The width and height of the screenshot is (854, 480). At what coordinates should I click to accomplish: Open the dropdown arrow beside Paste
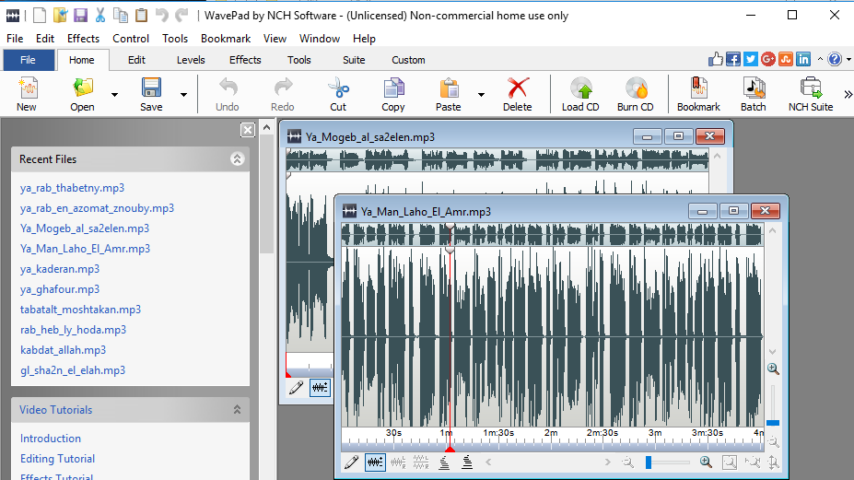click(481, 95)
